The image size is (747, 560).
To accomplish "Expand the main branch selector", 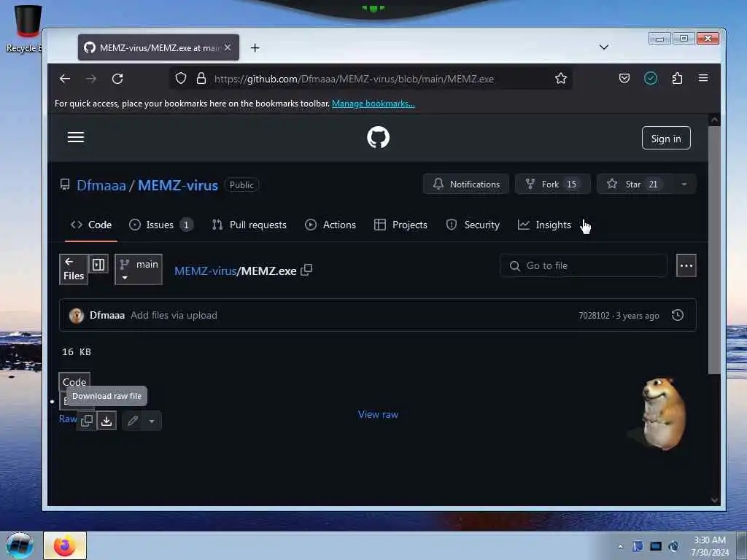I will pyautogui.click(x=139, y=270).
